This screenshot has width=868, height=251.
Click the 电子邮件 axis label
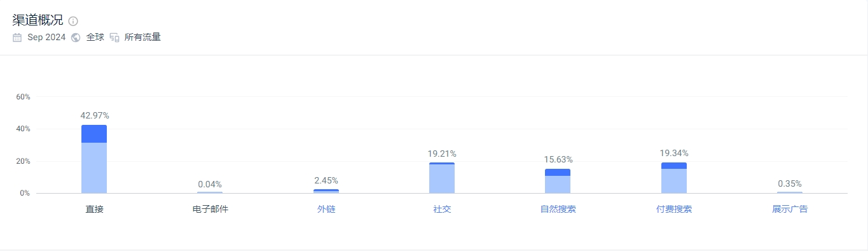click(210, 209)
